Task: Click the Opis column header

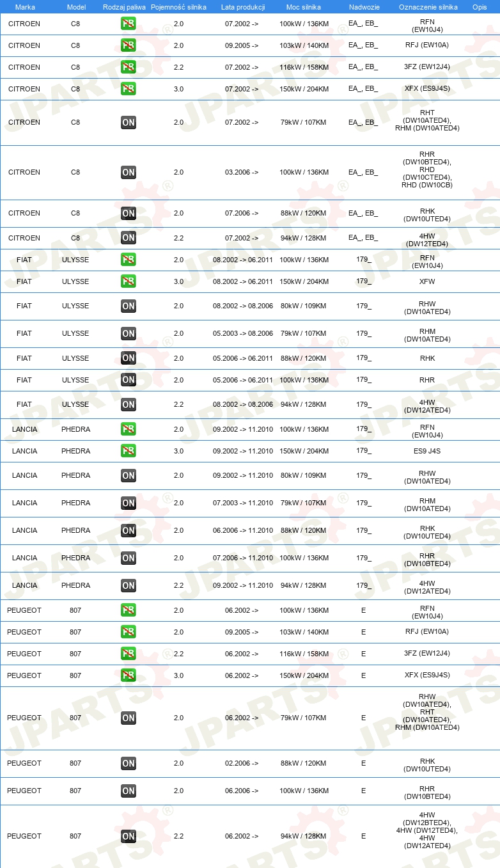Action: [479, 7]
